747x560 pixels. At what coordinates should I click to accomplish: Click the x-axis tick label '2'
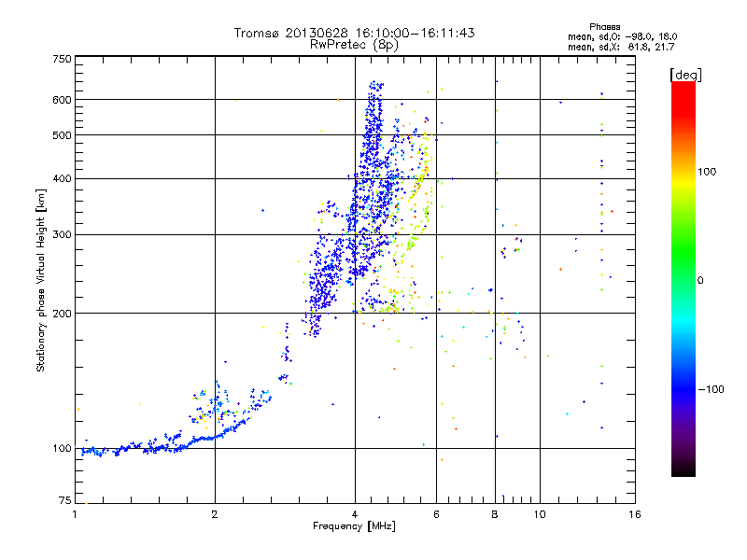(215, 514)
